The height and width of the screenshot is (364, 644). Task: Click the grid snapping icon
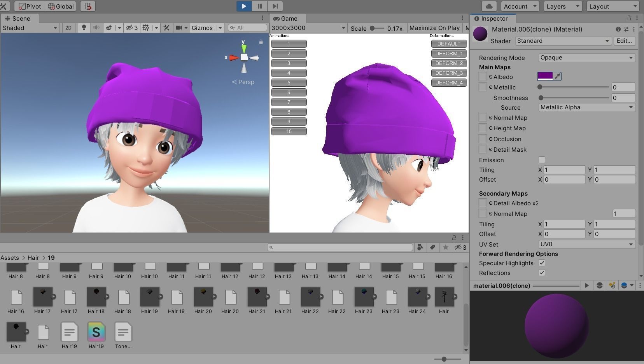click(x=88, y=6)
